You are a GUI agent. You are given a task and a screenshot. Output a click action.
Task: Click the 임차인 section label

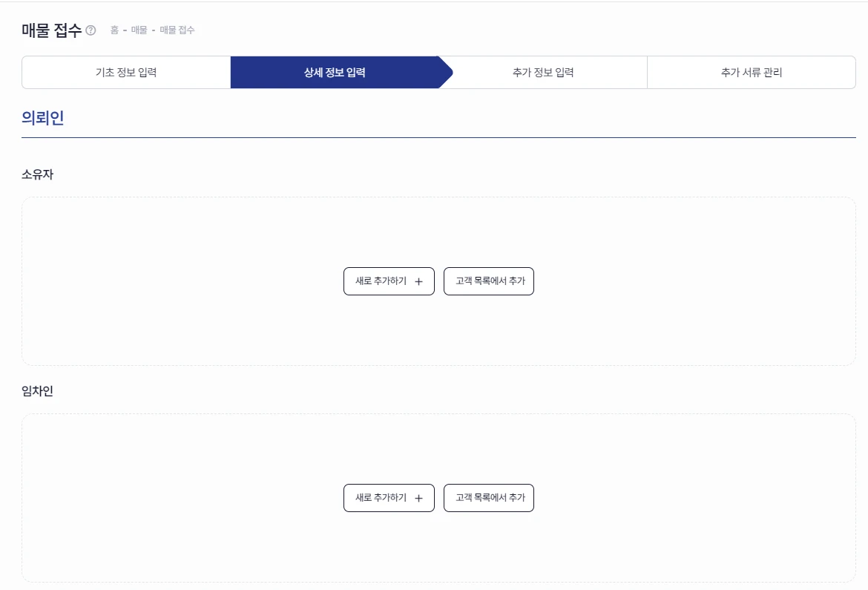click(x=38, y=391)
